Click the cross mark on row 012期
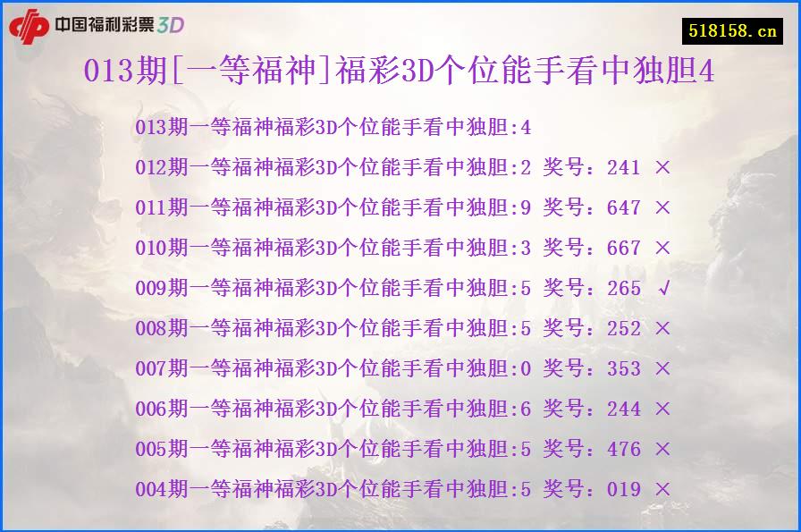 662,167
